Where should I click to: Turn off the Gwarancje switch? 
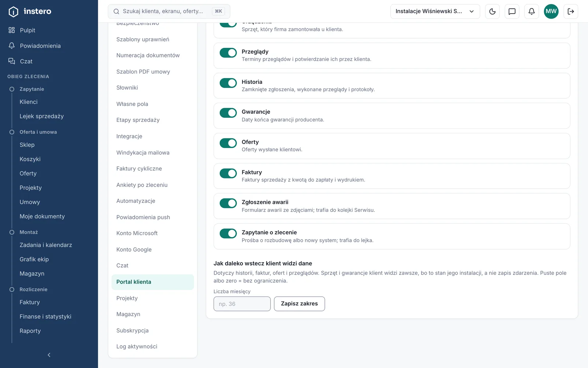(x=228, y=113)
